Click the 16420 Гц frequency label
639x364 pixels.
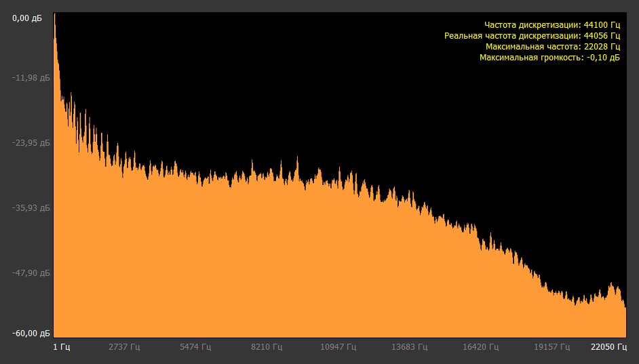[x=480, y=347]
